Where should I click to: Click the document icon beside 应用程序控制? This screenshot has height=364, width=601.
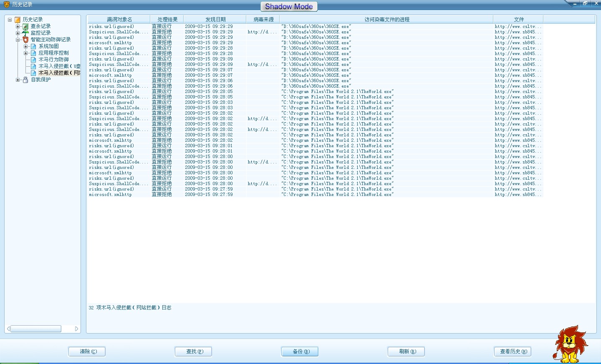coord(33,53)
